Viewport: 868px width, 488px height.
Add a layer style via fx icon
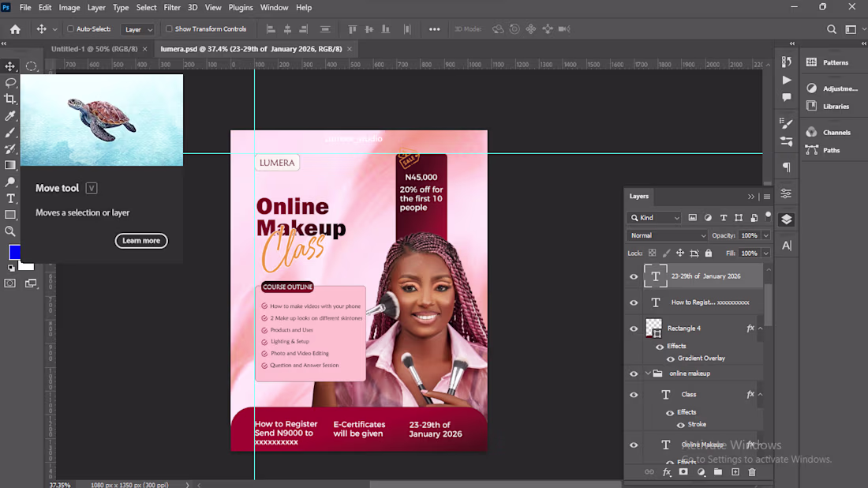tap(667, 472)
